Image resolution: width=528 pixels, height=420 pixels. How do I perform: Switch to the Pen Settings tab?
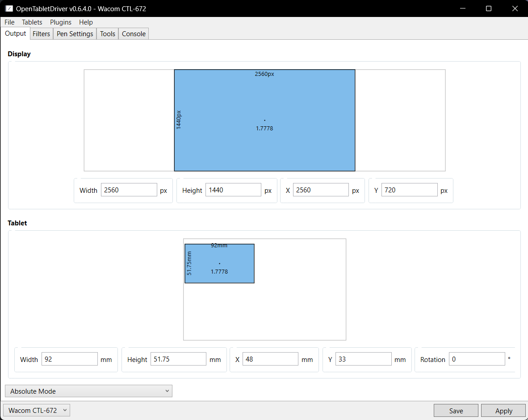pos(75,34)
